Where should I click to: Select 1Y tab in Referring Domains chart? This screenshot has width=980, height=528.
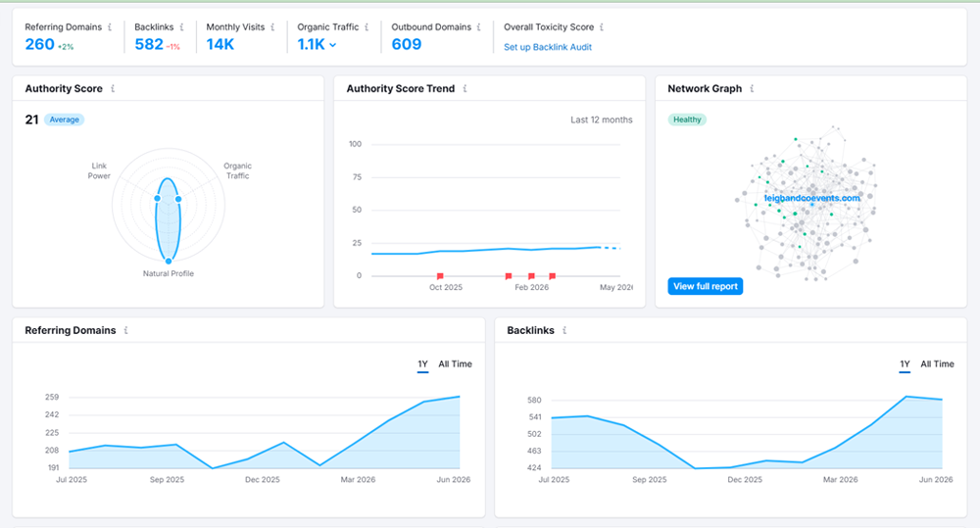click(423, 364)
